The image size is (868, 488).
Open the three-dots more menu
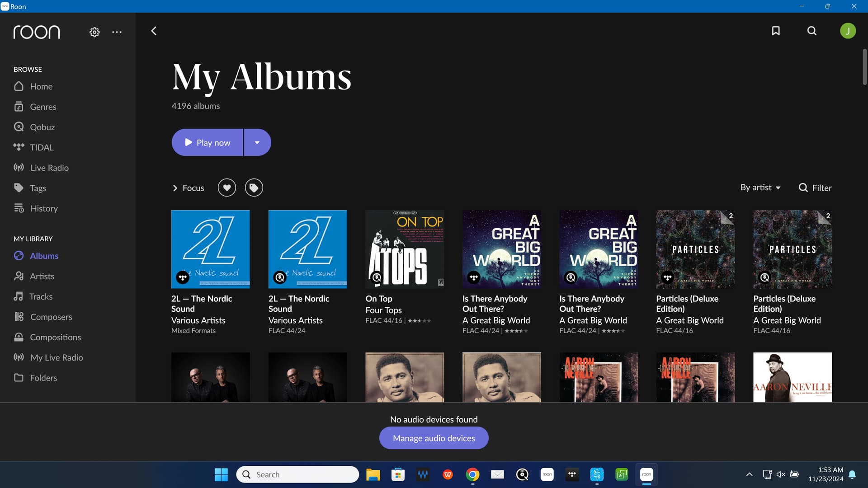pos(117,32)
